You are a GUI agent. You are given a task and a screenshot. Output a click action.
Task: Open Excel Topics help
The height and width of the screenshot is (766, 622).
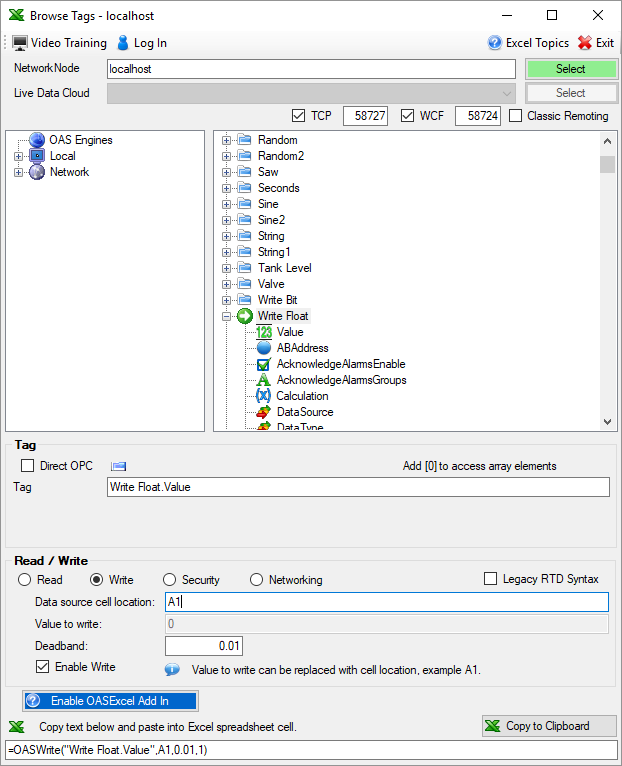click(528, 43)
